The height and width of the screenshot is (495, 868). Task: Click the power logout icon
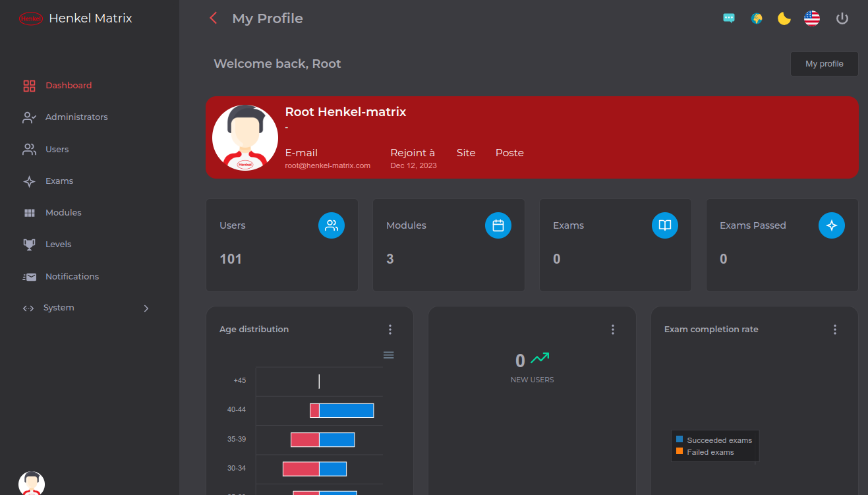point(842,18)
